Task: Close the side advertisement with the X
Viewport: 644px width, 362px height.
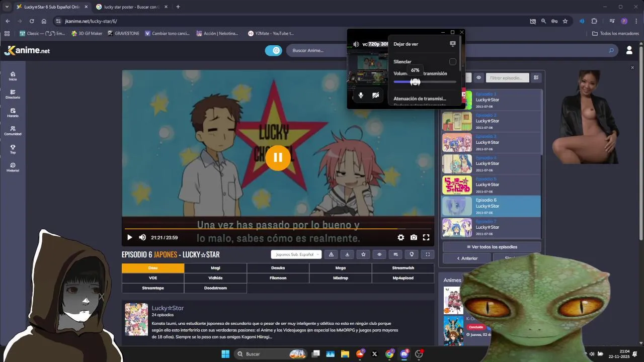Action: point(633,67)
